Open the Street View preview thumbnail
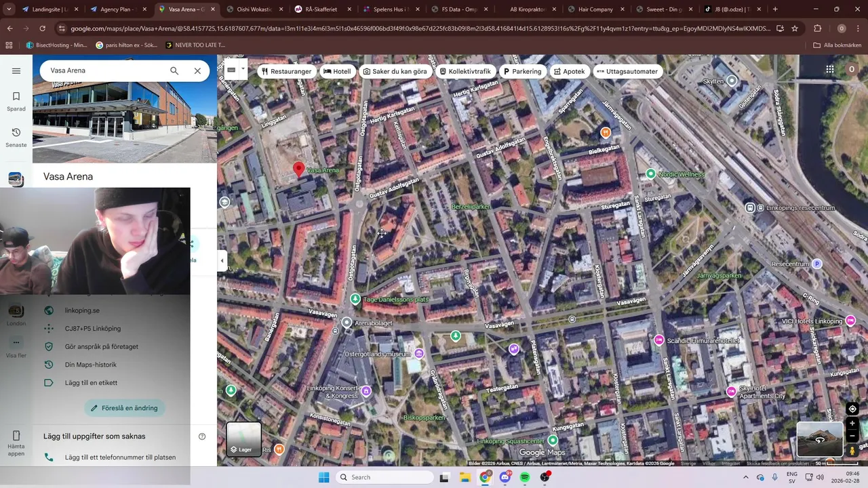 click(x=820, y=439)
